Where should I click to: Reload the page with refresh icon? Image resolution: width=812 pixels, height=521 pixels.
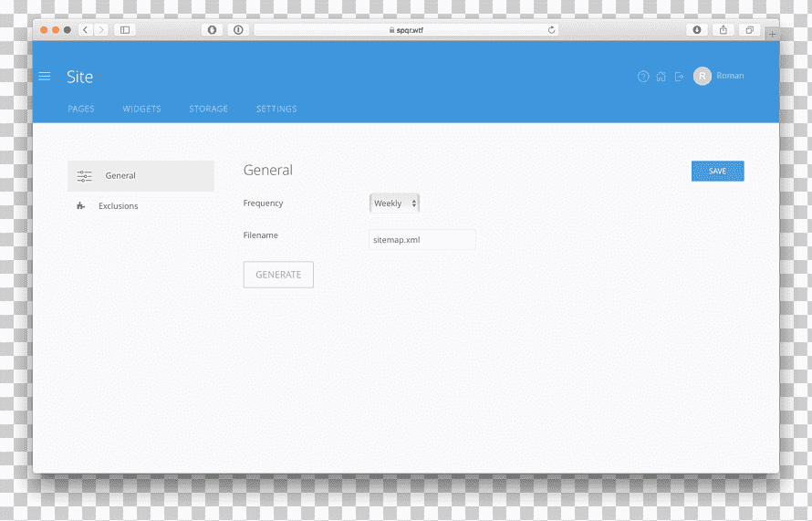coord(551,30)
